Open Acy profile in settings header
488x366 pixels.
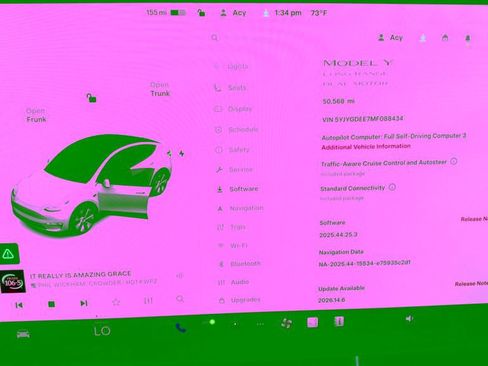coord(390,38)
